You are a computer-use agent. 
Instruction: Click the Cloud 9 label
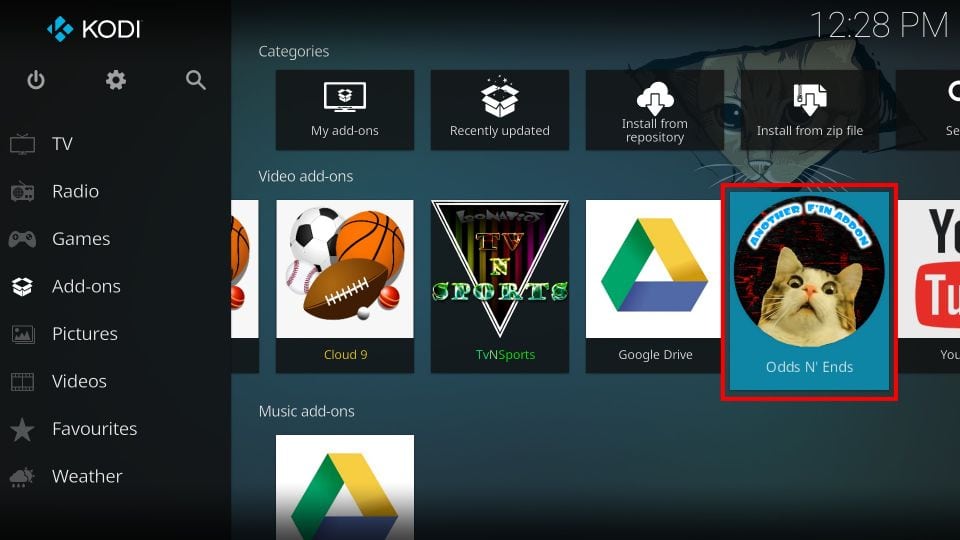pyautogui.click(x=345, y=354)
